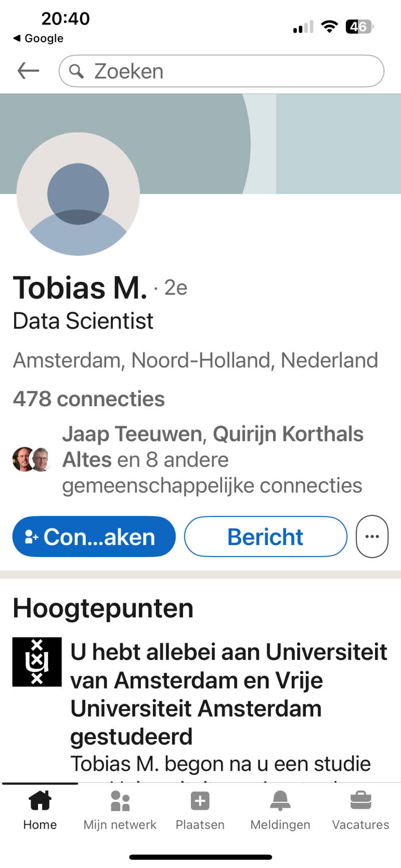
Task: Open the 478 connecties link
Action: pyautogui.click(x=89, y=399)
